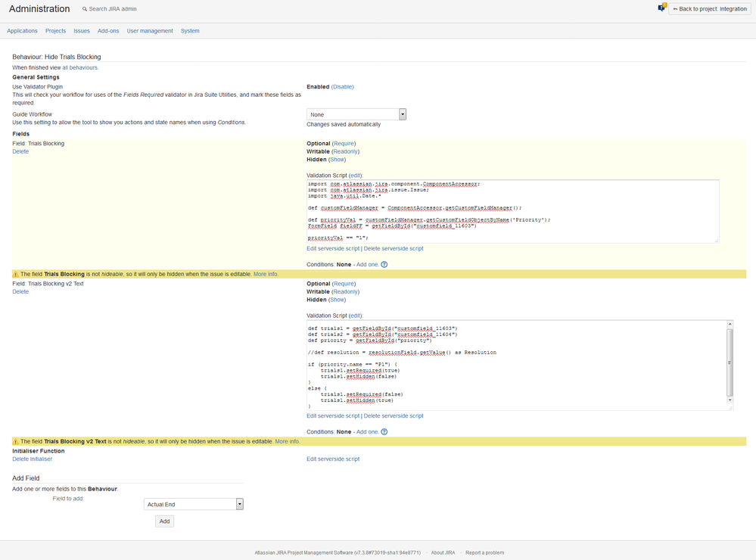Click the v2 script scrollbar up arrow
Image resolution: width=756 pixels, height=560 pixels.
(x=730, y=324)
